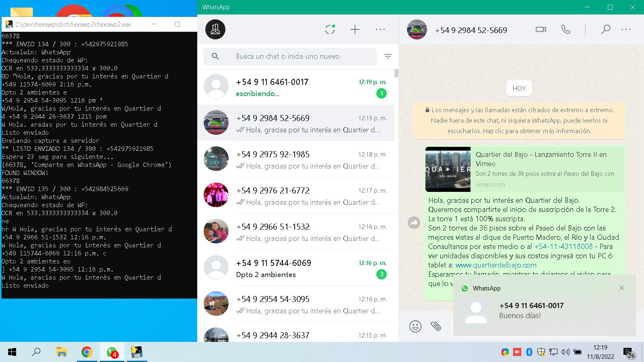Click the contact number in the conversation header
Viewport: 644px width, 362px height.
click(471, 30)
